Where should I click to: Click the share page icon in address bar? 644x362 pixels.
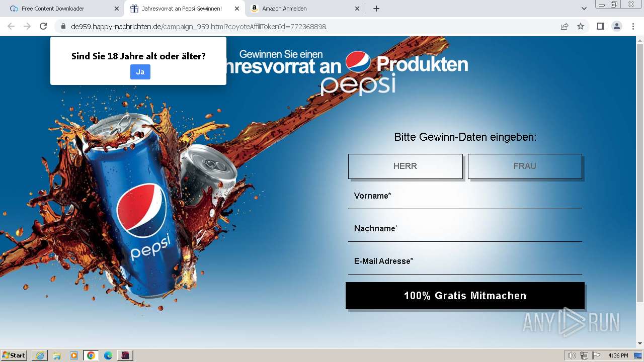click(565, 26)
